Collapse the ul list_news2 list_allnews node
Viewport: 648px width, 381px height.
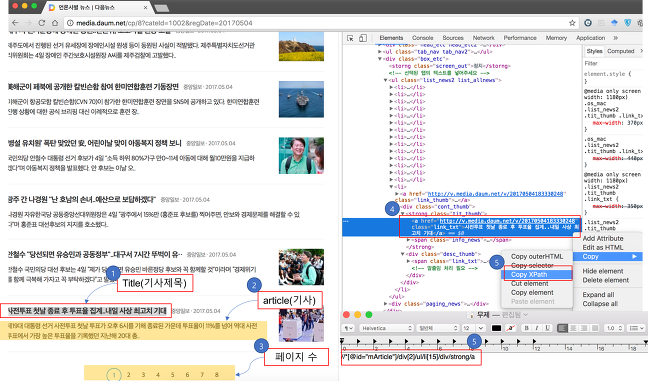(x=386, y=80)
